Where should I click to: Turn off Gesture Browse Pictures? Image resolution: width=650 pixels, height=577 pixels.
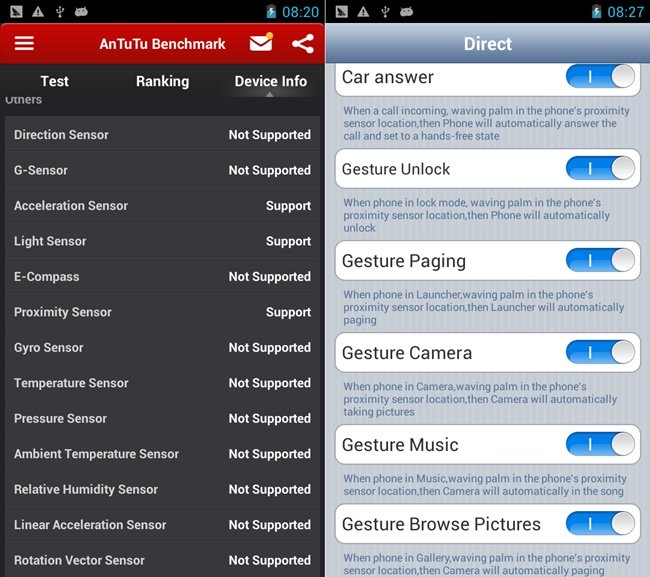(600, 523)
